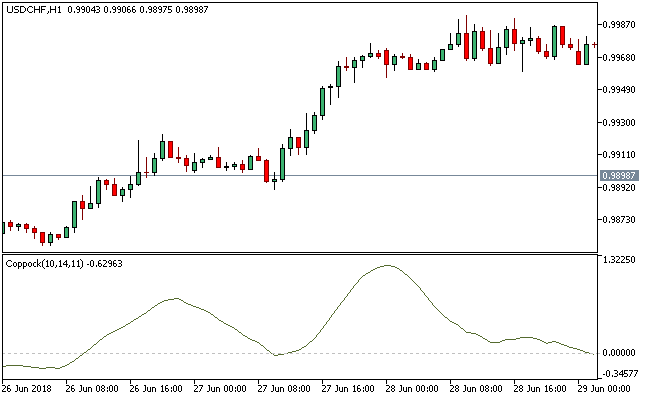Click the highest peak of the Coppock curve
This screenshot has width=650, height=400.
[387, 265]
